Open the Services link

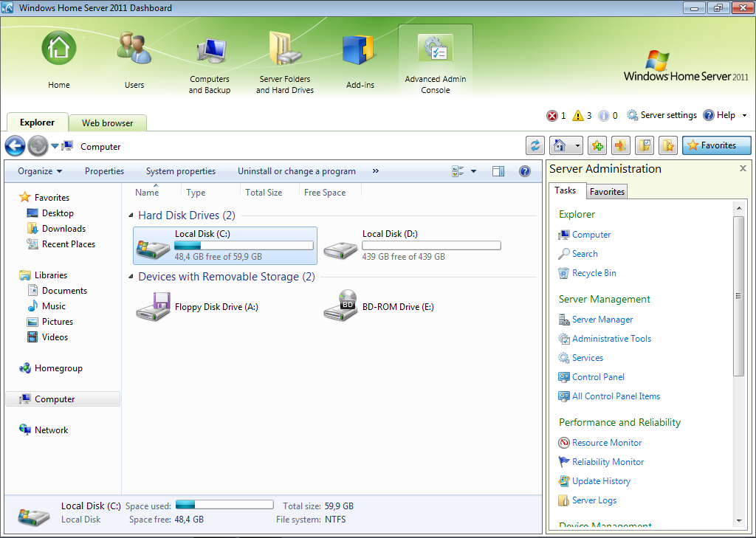pos(587,358)
